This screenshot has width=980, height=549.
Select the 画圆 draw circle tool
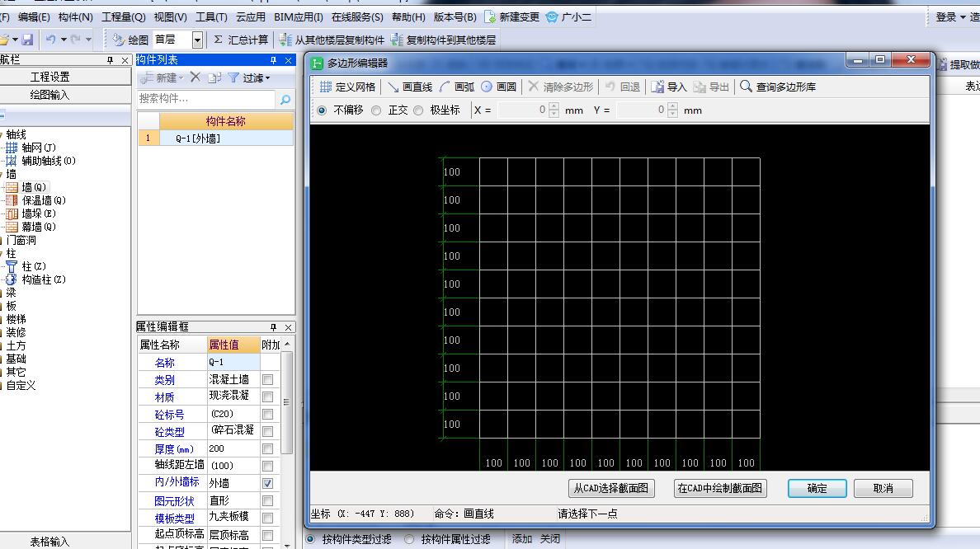[x=499, y=87]
